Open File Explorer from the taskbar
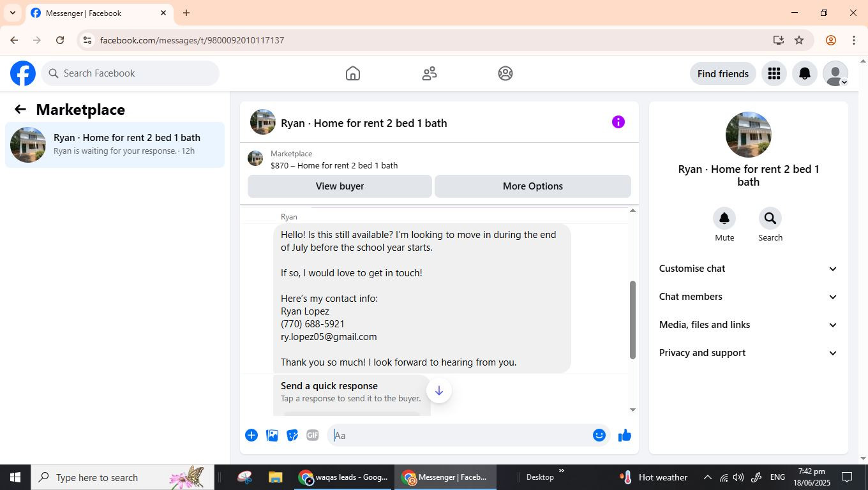868x490 pixels. click(275, 477)
